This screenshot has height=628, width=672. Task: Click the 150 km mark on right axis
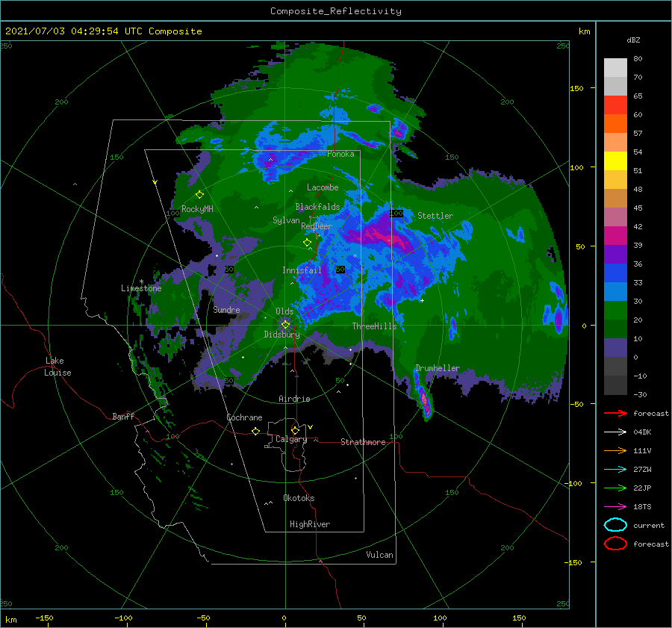pyautogui.click(x=576, y=88)
